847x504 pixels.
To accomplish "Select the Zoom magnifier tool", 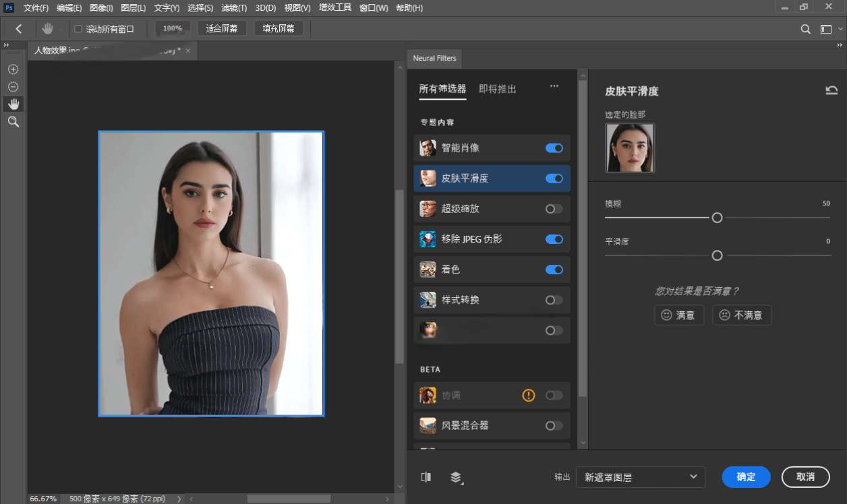I will pyautogui.click(x=13, y=121).
